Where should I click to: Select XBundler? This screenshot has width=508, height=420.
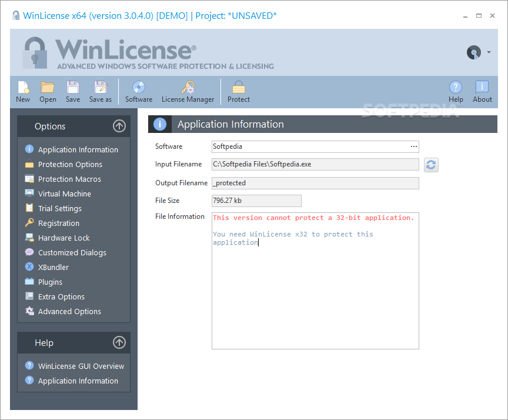54,268
